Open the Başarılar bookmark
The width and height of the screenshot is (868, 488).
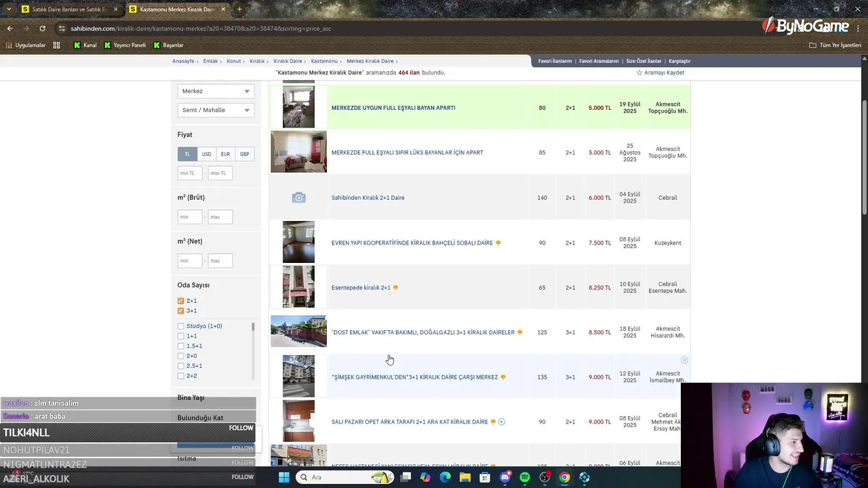168,45
